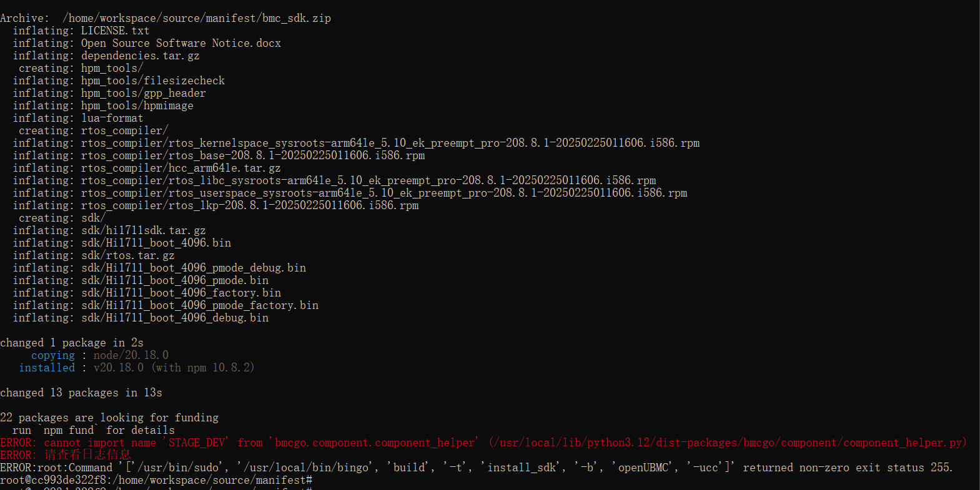Click the "npm fund" command text
Image resolution: width=980 pixels, height=490 pixels.
(x=69, y=430)
